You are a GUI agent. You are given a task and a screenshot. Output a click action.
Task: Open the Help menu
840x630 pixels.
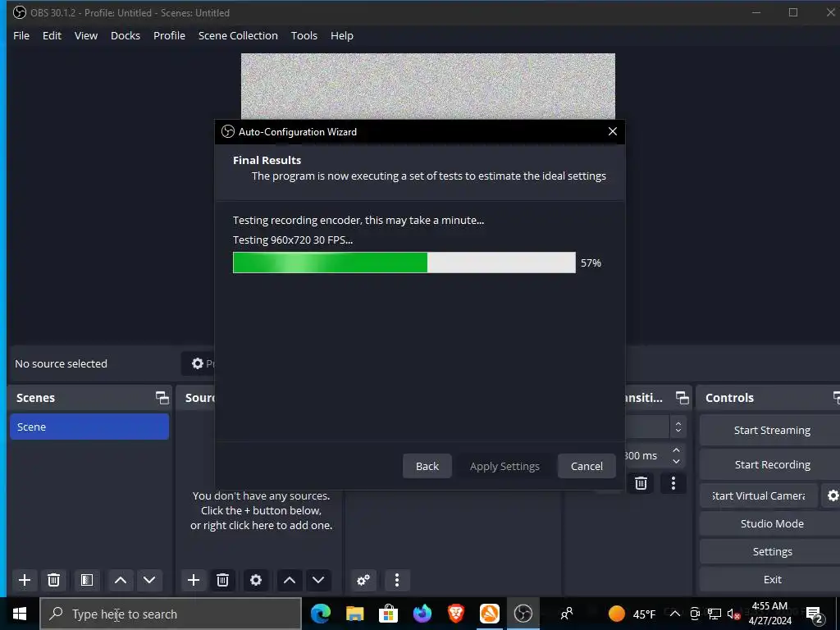tap(342, 35)
